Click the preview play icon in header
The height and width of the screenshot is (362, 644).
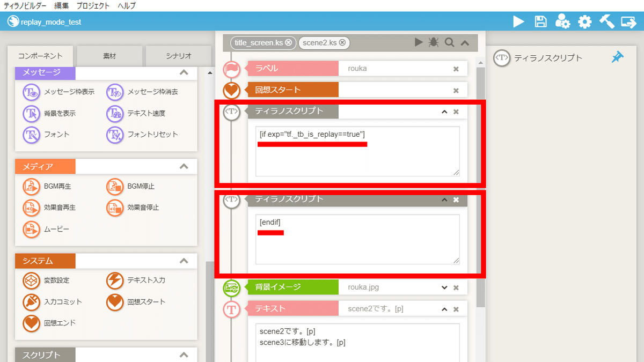tap(518, 21)
